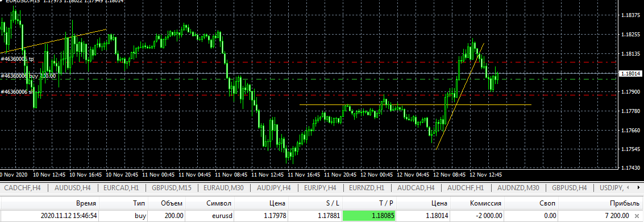
Task: Select the #46360006 tp line label
Action: 17,59
